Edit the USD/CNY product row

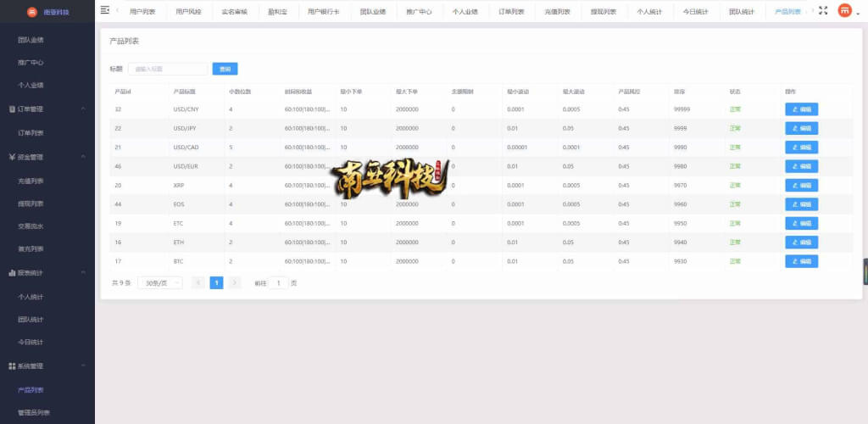pyautogui.click(x=801, y=109)
